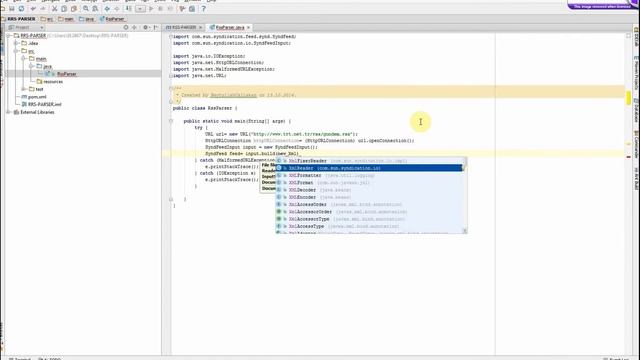The image size is (640, 360).
Task: Click the completion popup scrollbar down arrow
Action: click(x=464, y=231)
